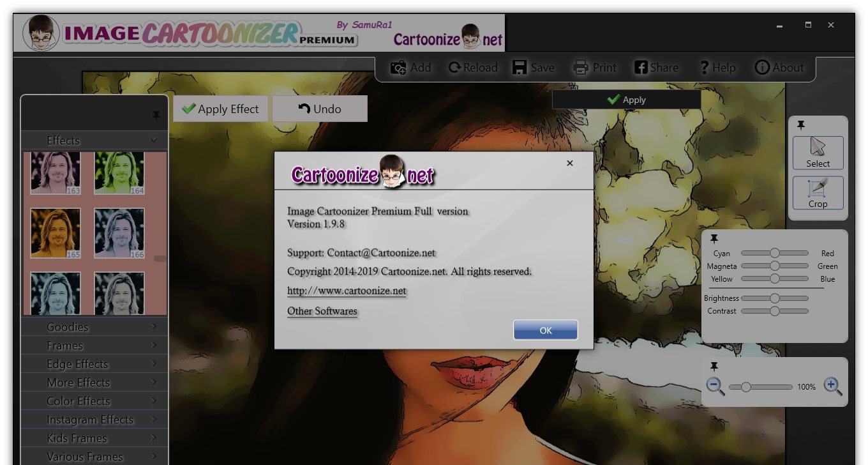Viewport: 868px width, 465px height.
Task: Click the "Version 1.9.8" text
Action: tap(316, 224)
